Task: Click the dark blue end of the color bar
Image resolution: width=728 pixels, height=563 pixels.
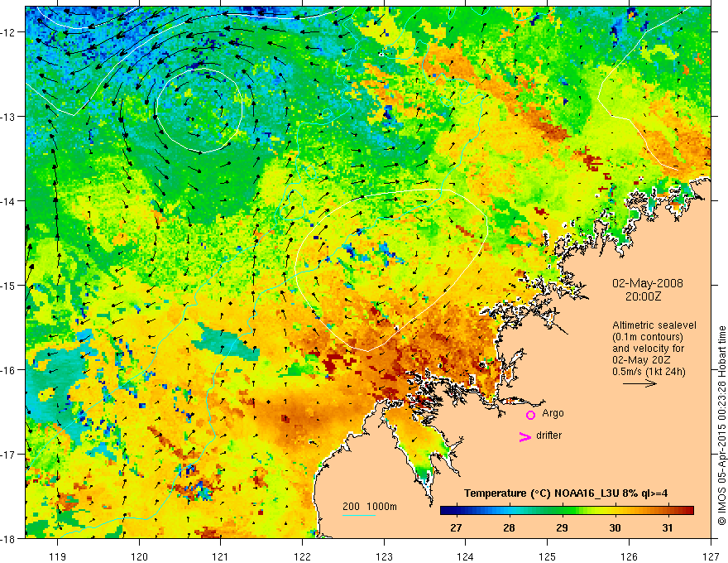Action: pos(446,511)
